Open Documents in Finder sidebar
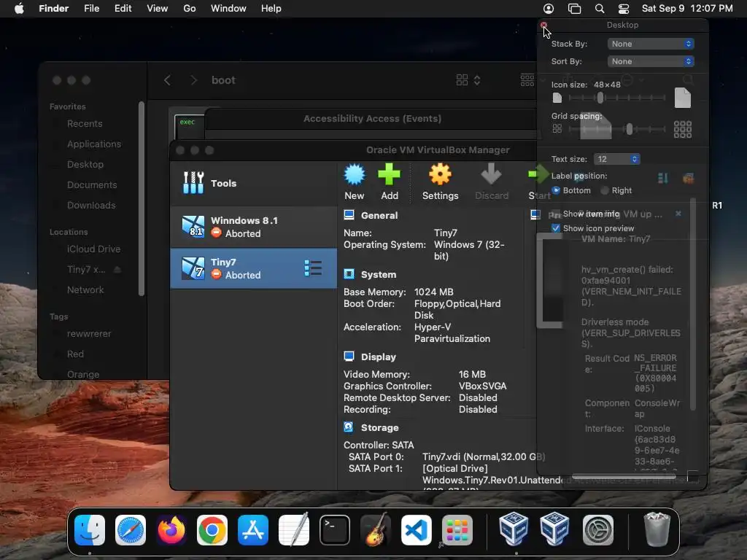This screenshot has height=560, width=747. pyautogui.click(x=92, y=184)
